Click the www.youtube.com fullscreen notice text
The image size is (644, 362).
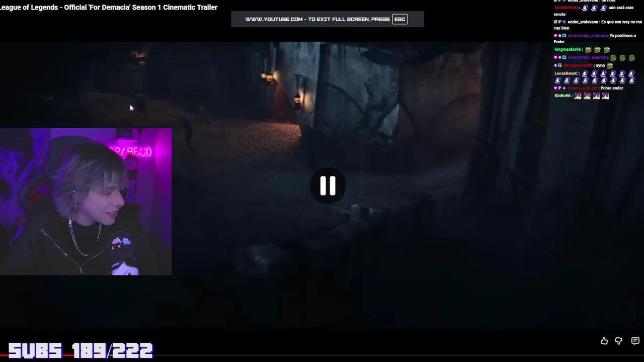[x=317, y=19]
